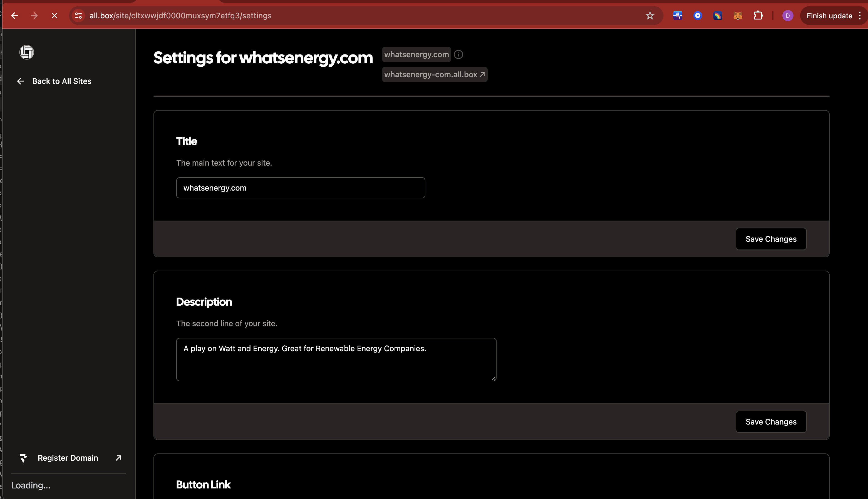Click the blue circle extension icon
The width and height of the screenshot is (868, 499).
tap(698, 16)
